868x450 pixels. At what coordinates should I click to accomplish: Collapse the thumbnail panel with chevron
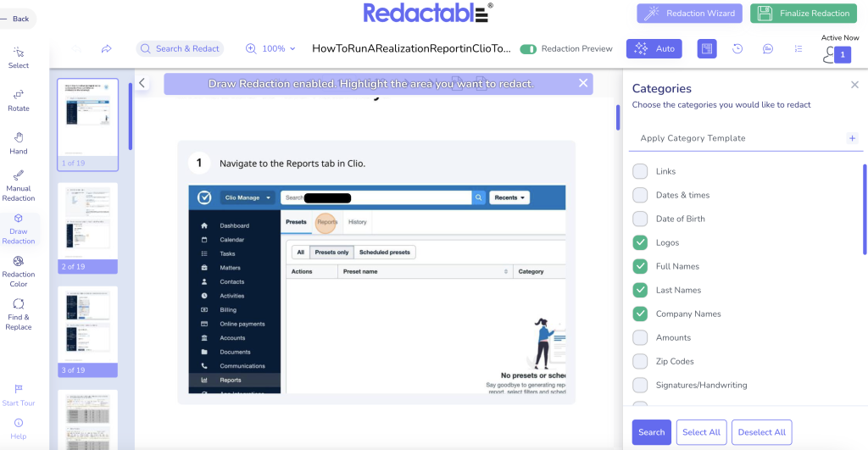[x=142, y=83]
